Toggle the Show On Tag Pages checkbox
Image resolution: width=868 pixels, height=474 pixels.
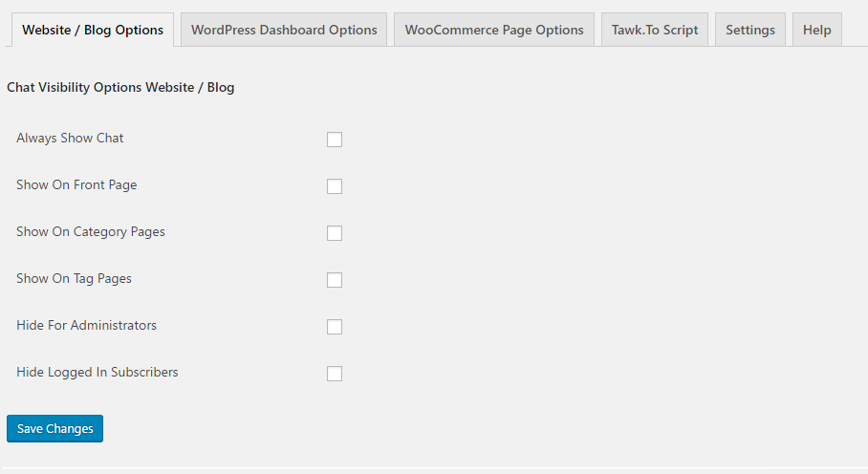[x=335, y=280]
